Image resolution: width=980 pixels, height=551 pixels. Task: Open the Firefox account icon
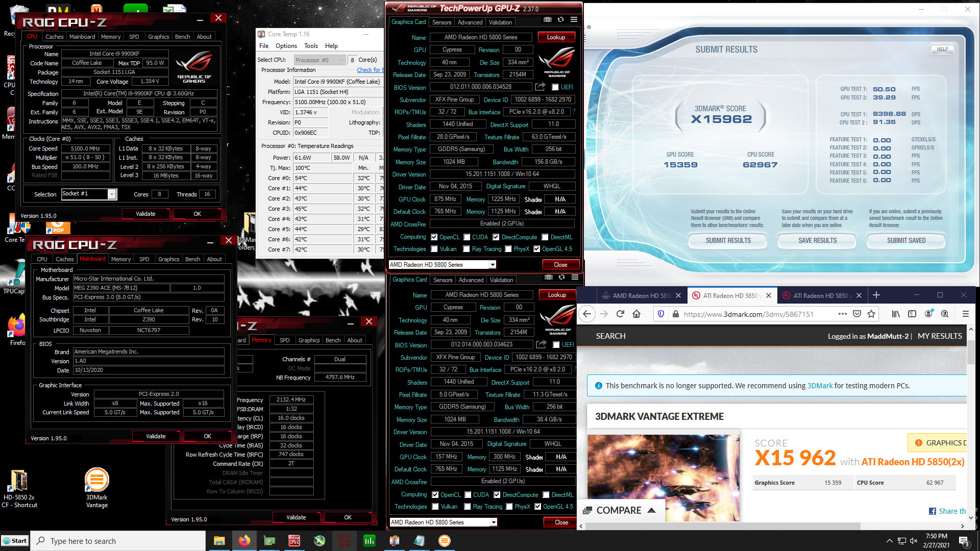[x=928, y=314]
